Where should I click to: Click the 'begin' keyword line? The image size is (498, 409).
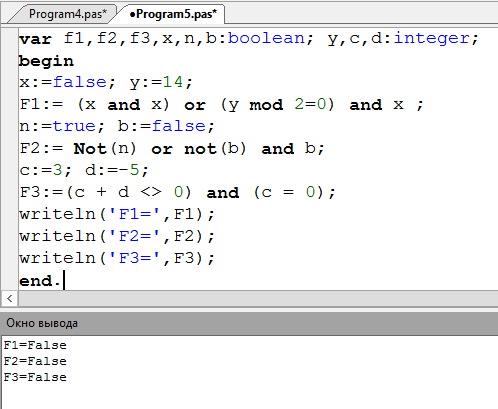pyautogui.click(x=46, y=61)
